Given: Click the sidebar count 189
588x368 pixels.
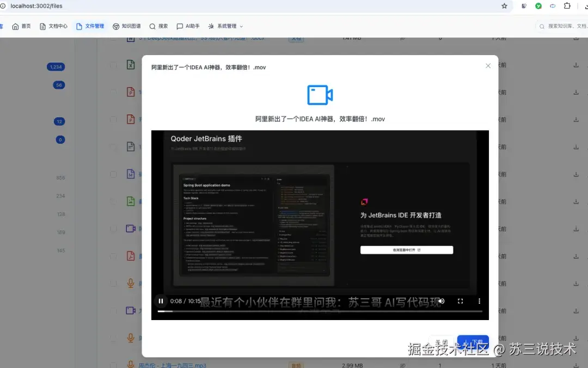Looking at the screenshot, I should [x=61, y=232].
